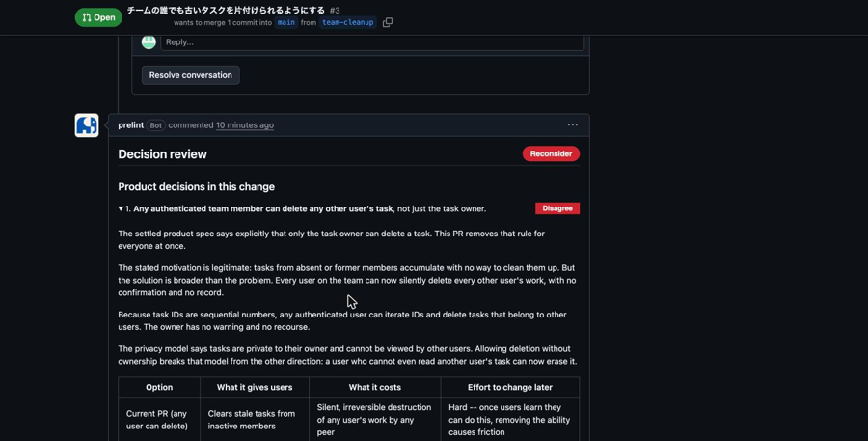This screenshot has height=441, width=868.
Task: Click inside the Reply... input field
Action: (372, 42)
